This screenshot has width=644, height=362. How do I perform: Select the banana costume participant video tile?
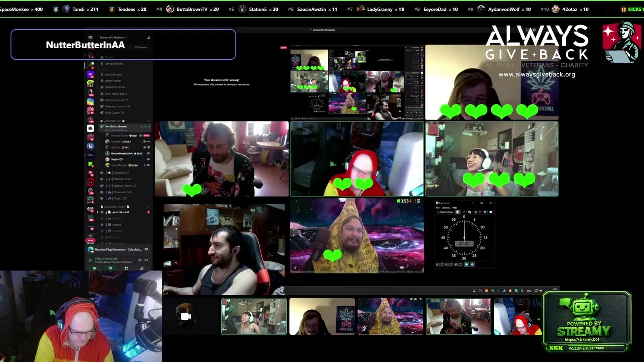(357, 235)
